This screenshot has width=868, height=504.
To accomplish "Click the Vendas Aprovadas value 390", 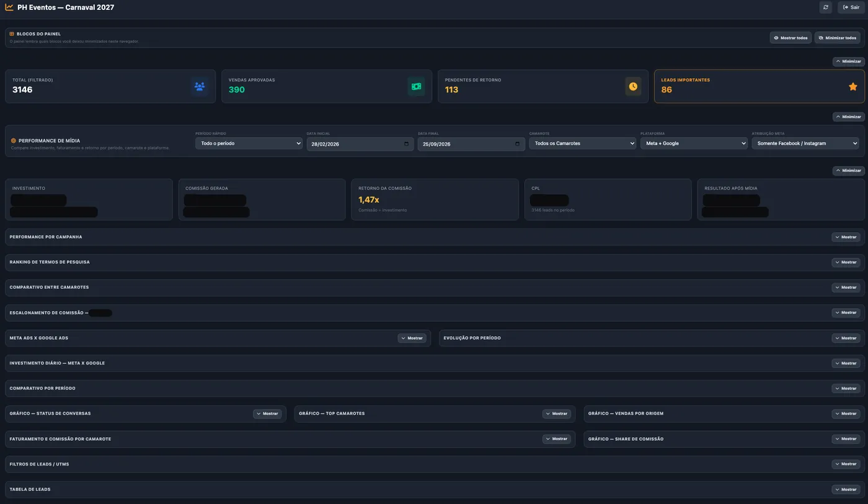I will pyautogui.click(x=236, y=90).
